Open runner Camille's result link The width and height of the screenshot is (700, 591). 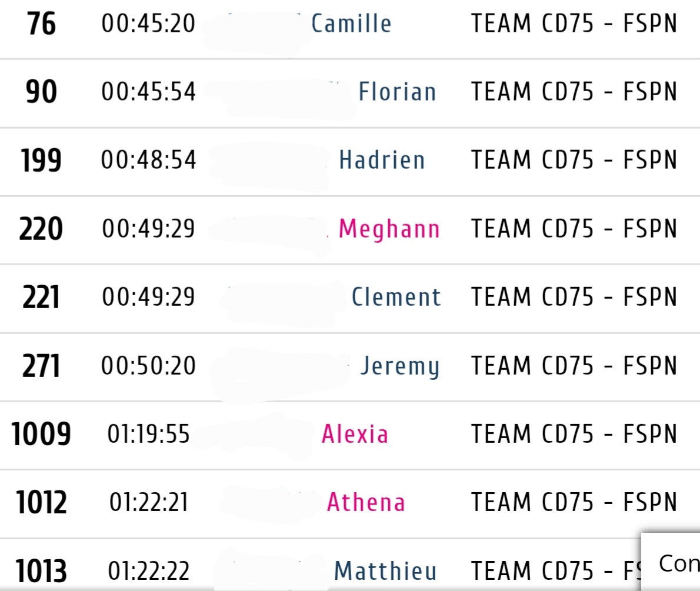click(x=351, y=24)
